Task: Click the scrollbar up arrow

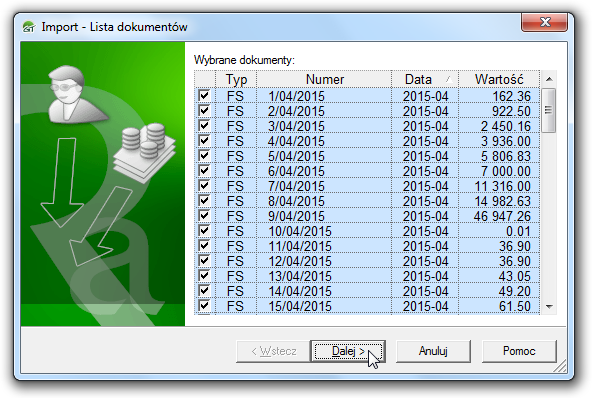Action: pos(549,79)
